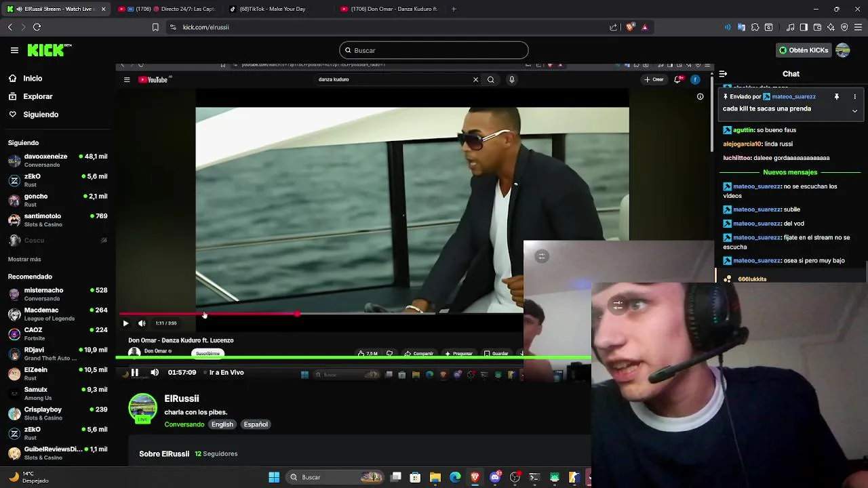The height and width of the screenshot is (488, 868).
Task: Open Leo AI sparkle icon
Action: (831, 27)
